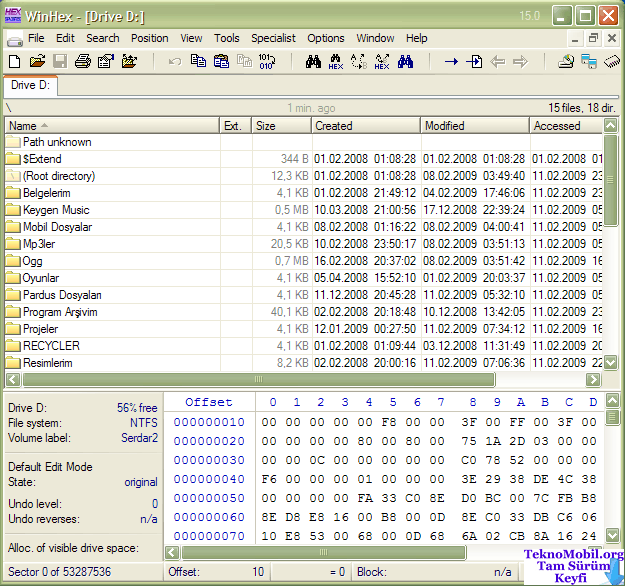625x586 pixels.
Task: Select the RECYCLER folder
Action: 51,346
